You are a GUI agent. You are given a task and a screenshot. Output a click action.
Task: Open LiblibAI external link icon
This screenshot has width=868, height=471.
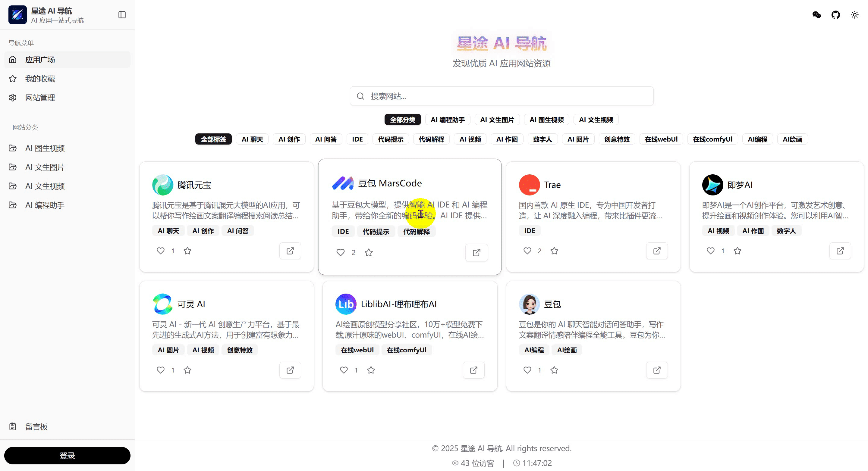pos(474,370)
